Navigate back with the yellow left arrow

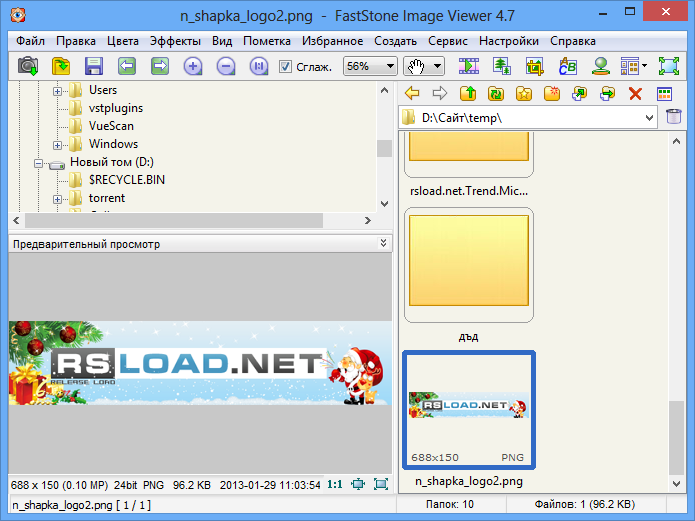(x=412, y=94)
